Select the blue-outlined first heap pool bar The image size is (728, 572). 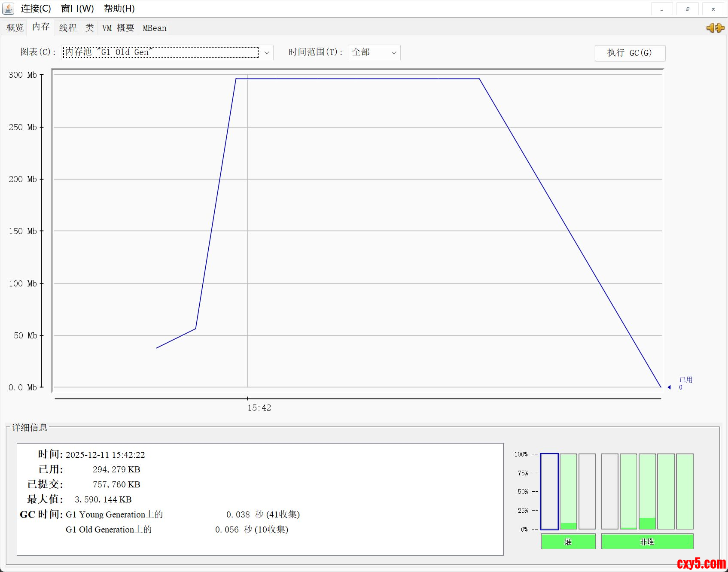pos(549,491)
